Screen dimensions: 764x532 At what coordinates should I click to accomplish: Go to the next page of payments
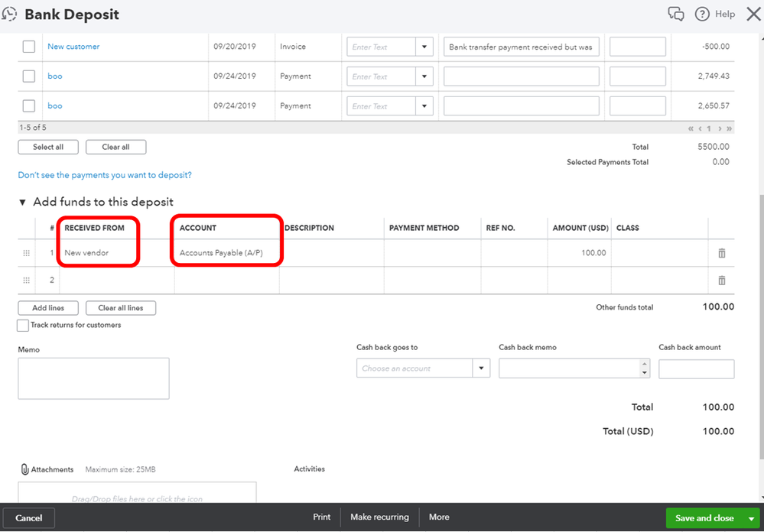tap(720, 128)
